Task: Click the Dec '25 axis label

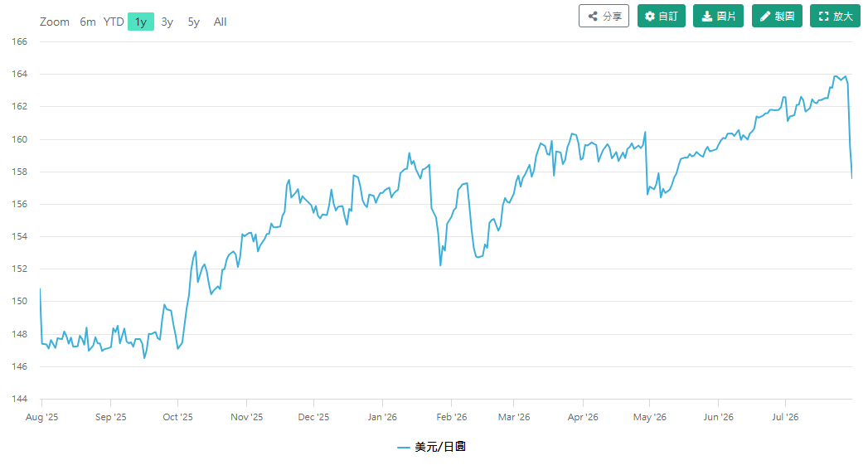Action: pyautogui.click(x=313, y=417)
